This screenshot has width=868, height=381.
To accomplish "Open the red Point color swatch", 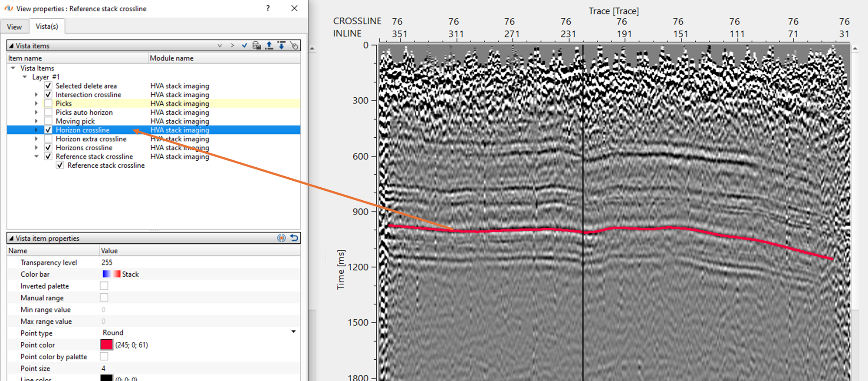I will click(107, 345).
